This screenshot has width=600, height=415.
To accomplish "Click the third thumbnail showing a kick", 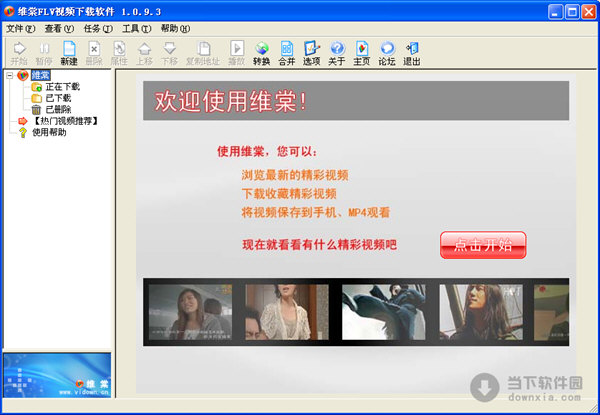I will [383, 312].
